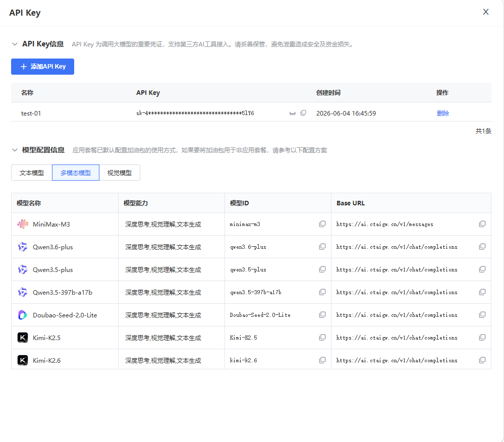Copy the Kimi-K2.5 Base URL
This screenshot has width=504, height=442.
click(x=482, y=338)
